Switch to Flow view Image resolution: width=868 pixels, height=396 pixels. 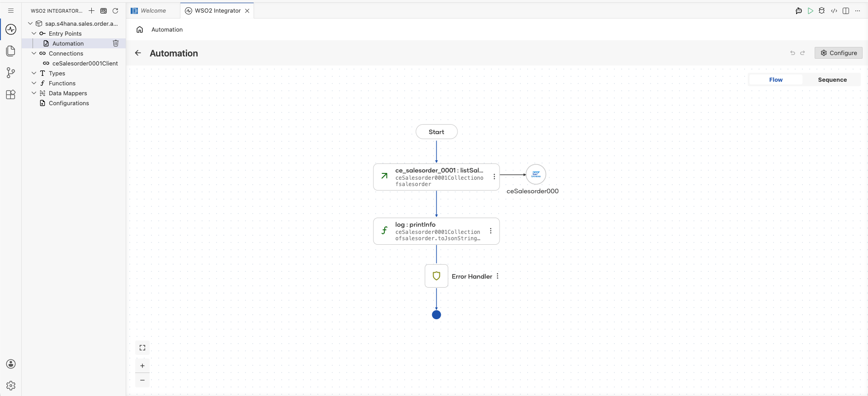coord(776,79)
